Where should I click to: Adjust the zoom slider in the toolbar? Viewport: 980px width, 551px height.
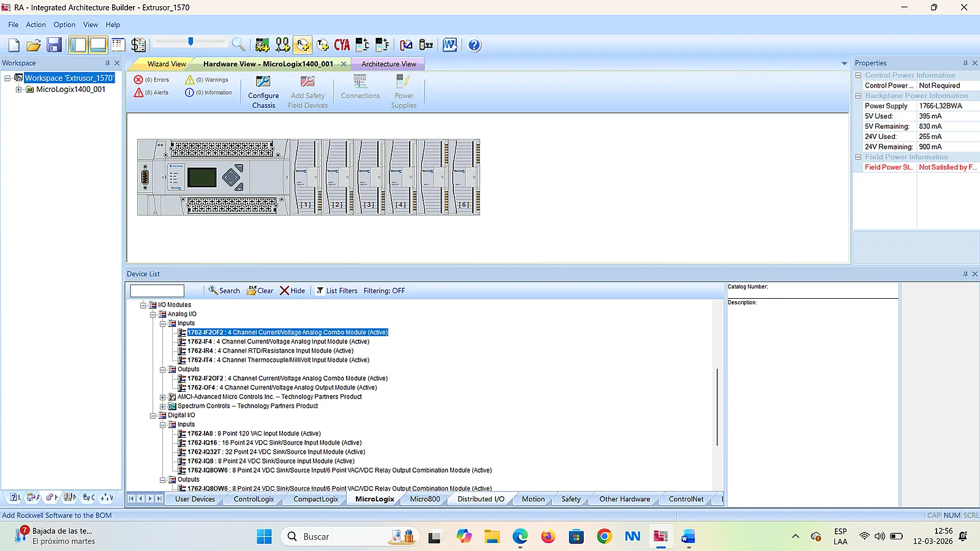(x=190, y=42)
